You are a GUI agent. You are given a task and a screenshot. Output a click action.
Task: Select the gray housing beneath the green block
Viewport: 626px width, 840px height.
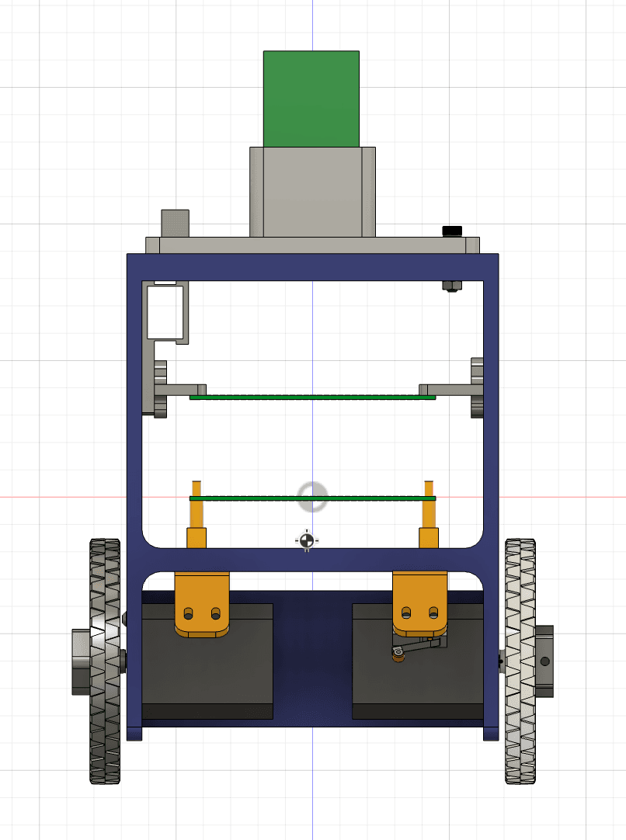point(312,192)
